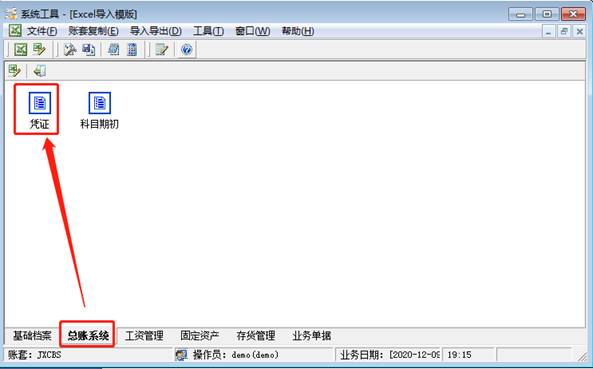Maximize the 系统工具 main window
This screenshot has width=593, height=369.
547,14
